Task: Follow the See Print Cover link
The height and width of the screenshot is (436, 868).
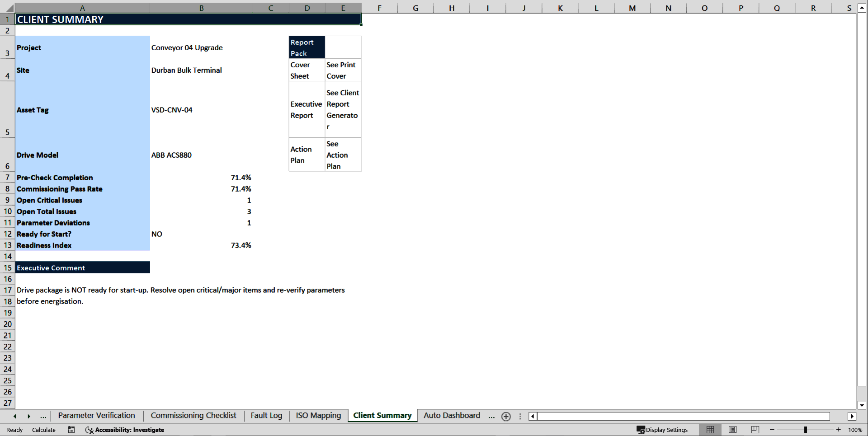Action: (x=341, y=70)
